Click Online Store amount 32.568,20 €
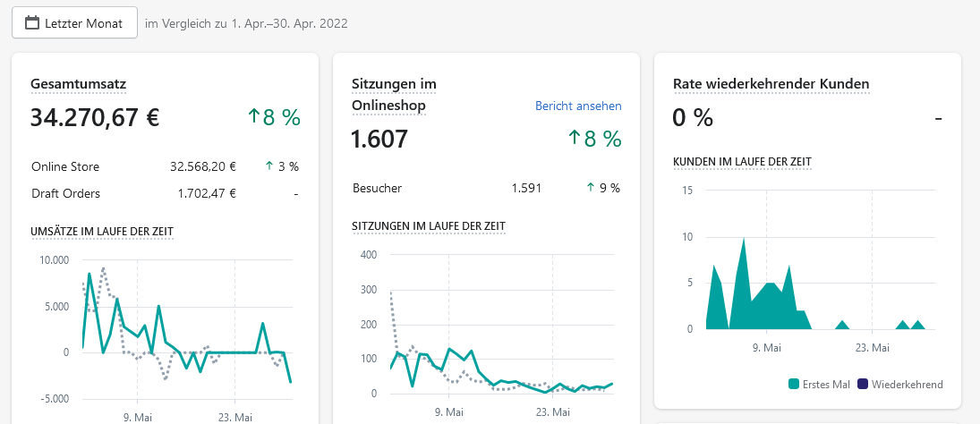The image size is (980, 424). tap(203, 166)
